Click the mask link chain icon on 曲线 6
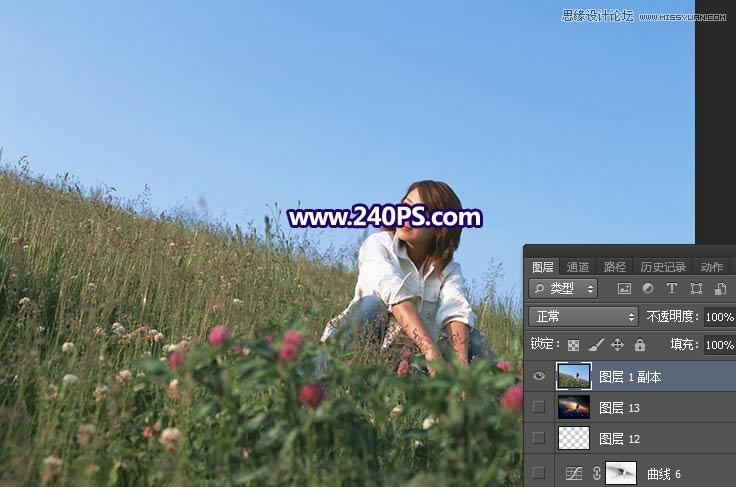 597,473
